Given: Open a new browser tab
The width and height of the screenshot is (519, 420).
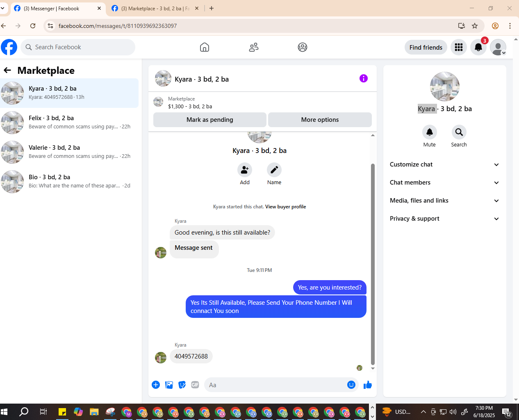Looking at the screenshot, I should (212, 8).
